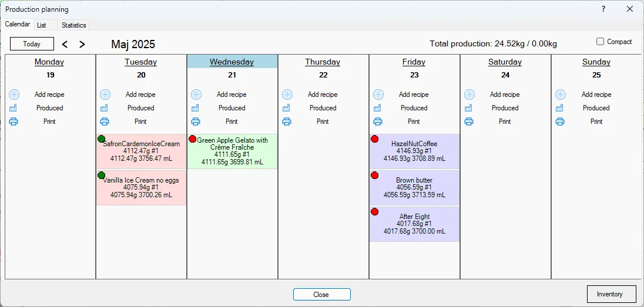This screenshot has height=307, width=644.
Task: Click the Total production 24.52kg text
Action: (493, 43)
